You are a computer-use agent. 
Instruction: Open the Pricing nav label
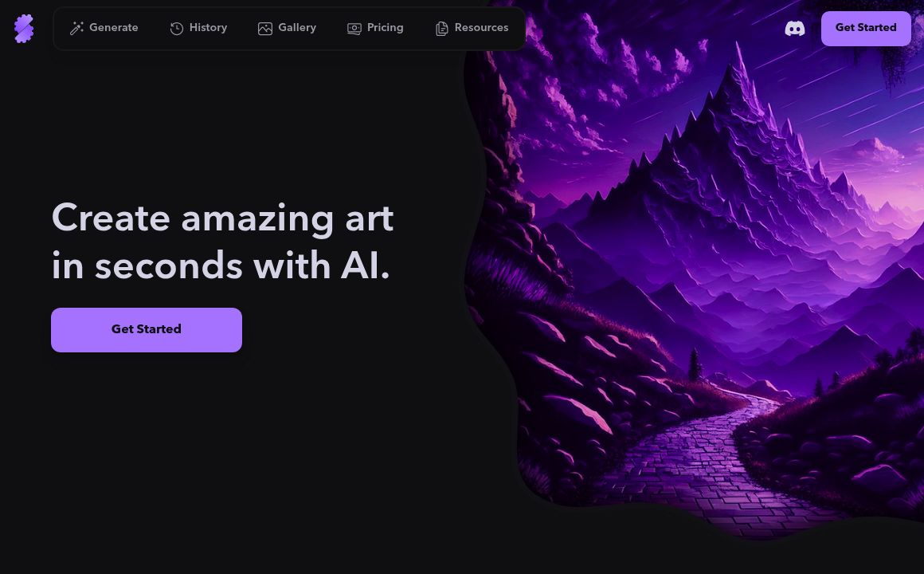[x=385, y=28]
